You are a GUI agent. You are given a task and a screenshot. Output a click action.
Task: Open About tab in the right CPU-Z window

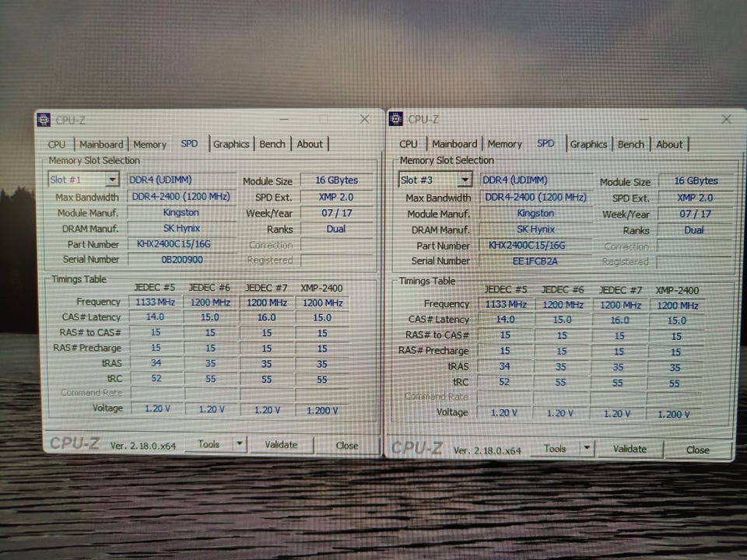669,145
